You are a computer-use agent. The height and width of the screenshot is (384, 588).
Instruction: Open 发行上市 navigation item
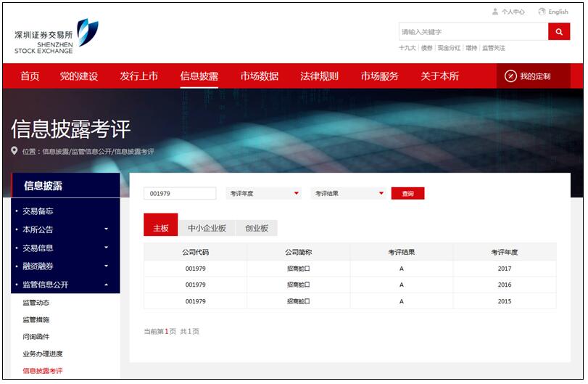tap(139, 76)
